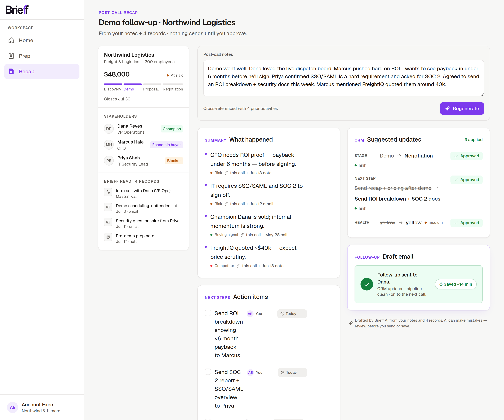Viewport: 504px width, 420px height.
Task: Click the Economic buyer badge
Action: tap(166, 145)
